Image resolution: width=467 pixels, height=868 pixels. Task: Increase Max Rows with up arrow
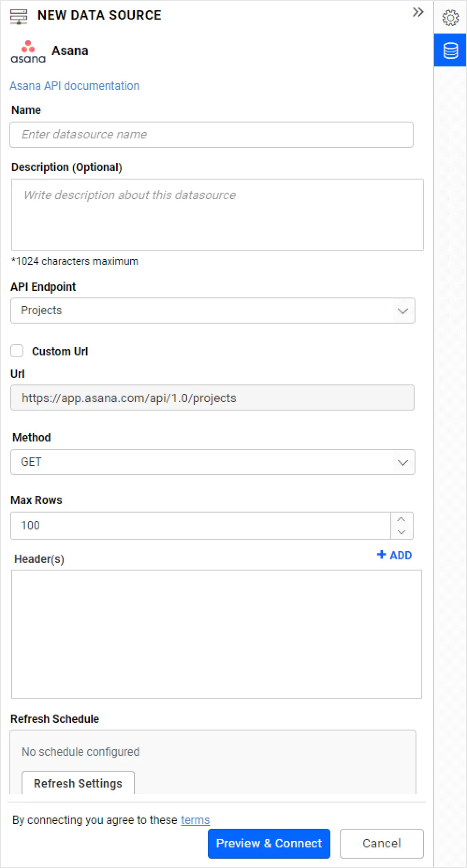401,519
